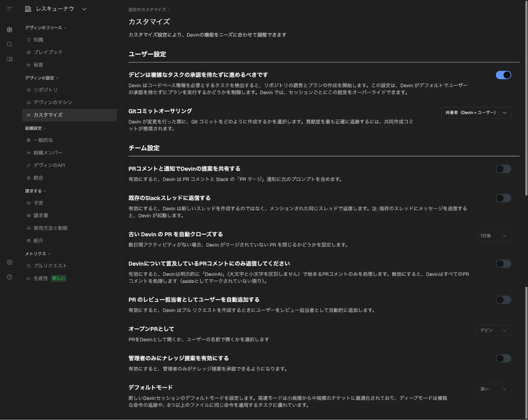
Task: Open the 速い default mode dropdown
Action: [x=494, y=389]
